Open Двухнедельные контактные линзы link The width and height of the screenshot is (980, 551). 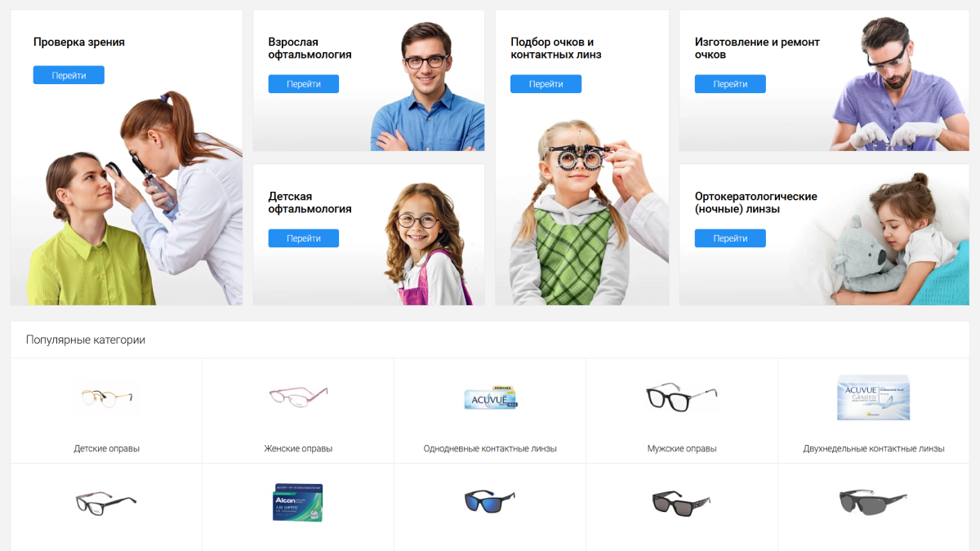[874, 449]
